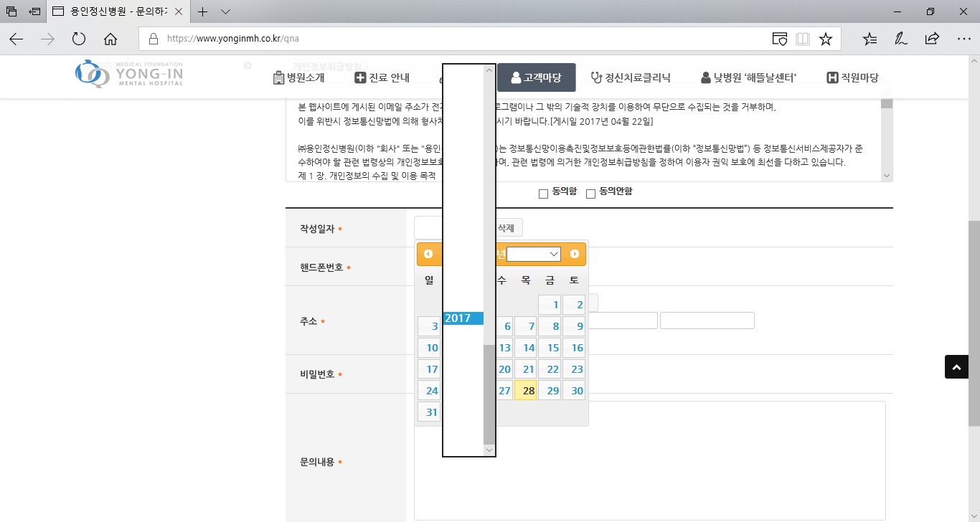
Task: Select day 28 on the calendar
Action: 527,390
